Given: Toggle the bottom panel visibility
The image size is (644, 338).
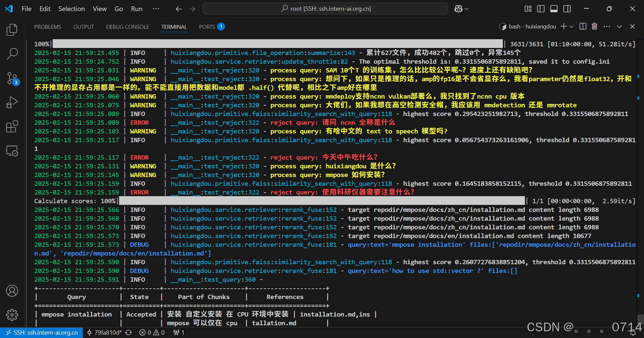Looking at the screenshot, I should pyautogui.click(x=554, y=9).
